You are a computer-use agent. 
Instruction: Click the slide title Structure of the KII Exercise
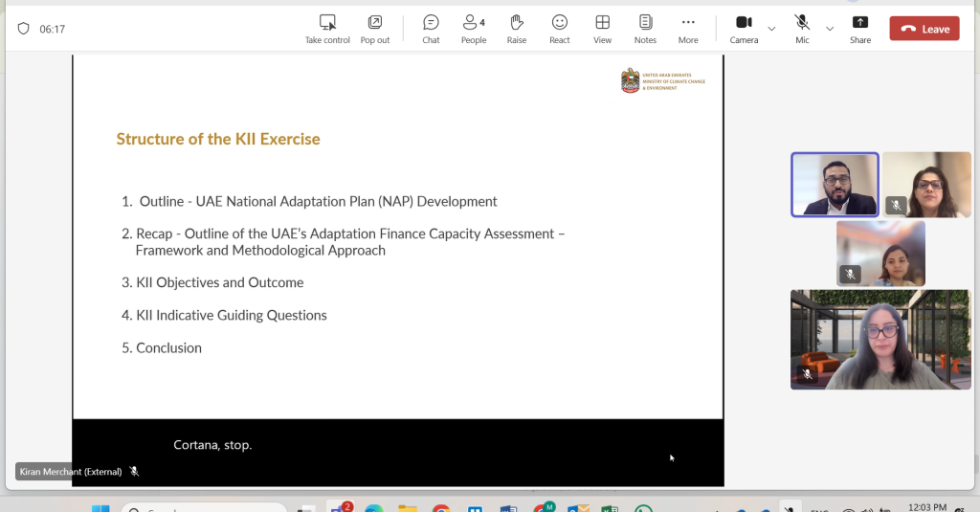[218, 139]
